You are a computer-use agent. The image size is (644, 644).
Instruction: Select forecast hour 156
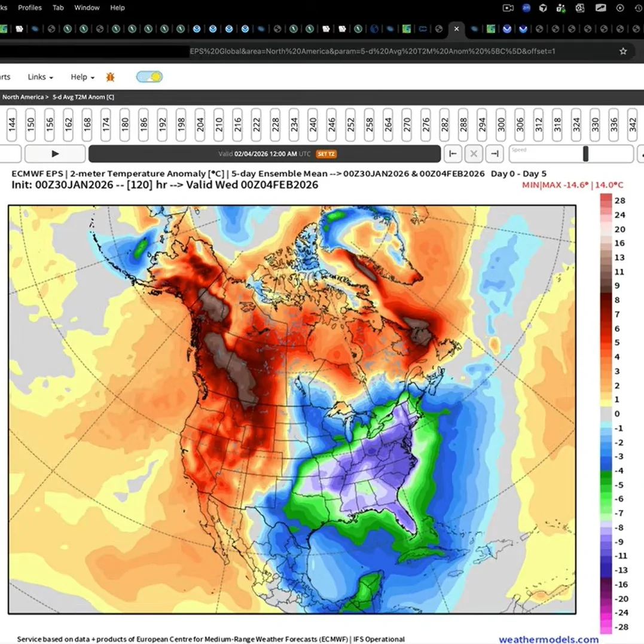[x=49, y=124]
